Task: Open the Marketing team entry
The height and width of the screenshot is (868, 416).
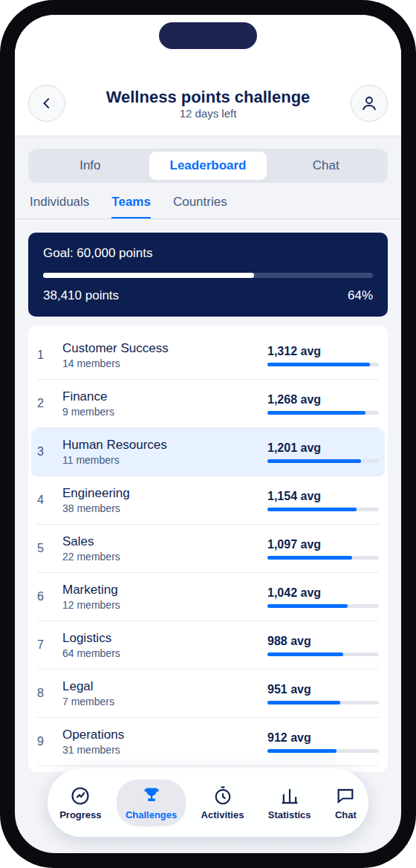Action: click(208, 596)
